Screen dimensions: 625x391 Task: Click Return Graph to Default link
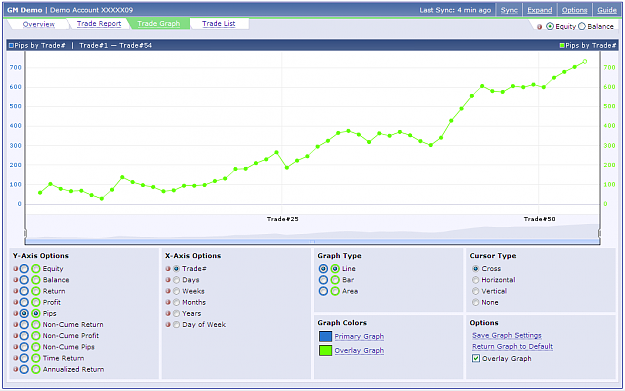point(512,346)
